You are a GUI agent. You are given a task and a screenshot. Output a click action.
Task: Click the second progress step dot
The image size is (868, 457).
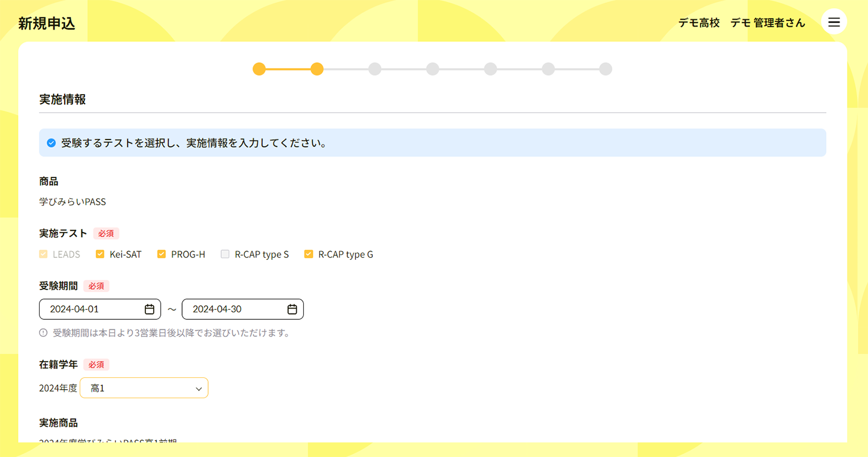[x=316, y=69]
